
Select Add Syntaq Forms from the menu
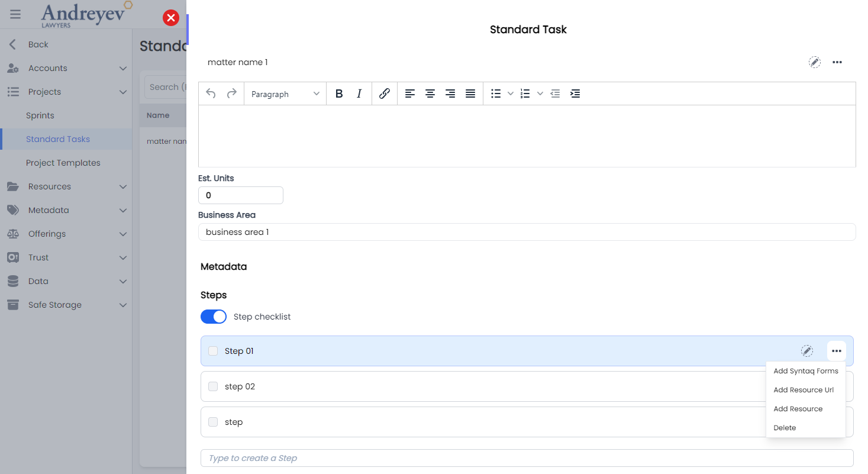806,370
